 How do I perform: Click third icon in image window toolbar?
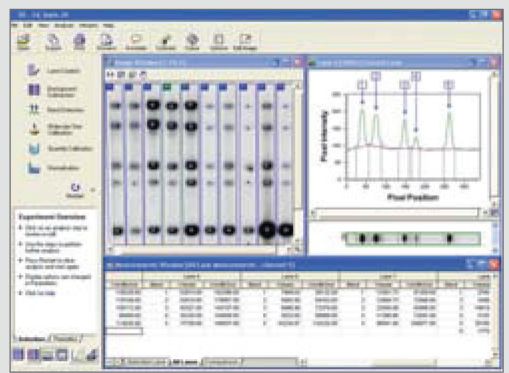click(x=132, y=75)
